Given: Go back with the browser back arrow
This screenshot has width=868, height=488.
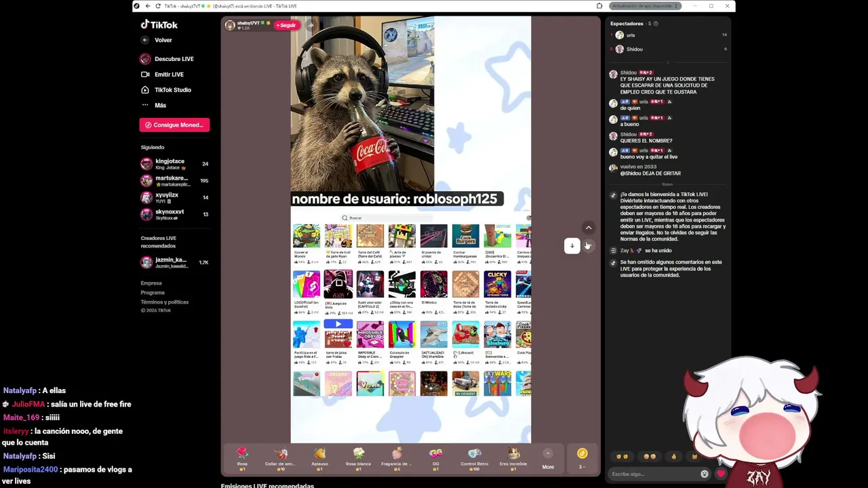Looking at the screenshot, I should pos(147,6).
